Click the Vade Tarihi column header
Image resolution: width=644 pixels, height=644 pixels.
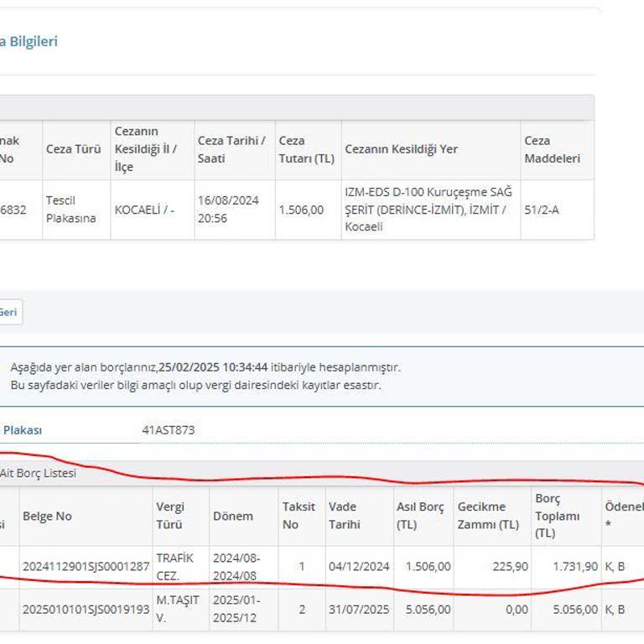pos(345,516)
